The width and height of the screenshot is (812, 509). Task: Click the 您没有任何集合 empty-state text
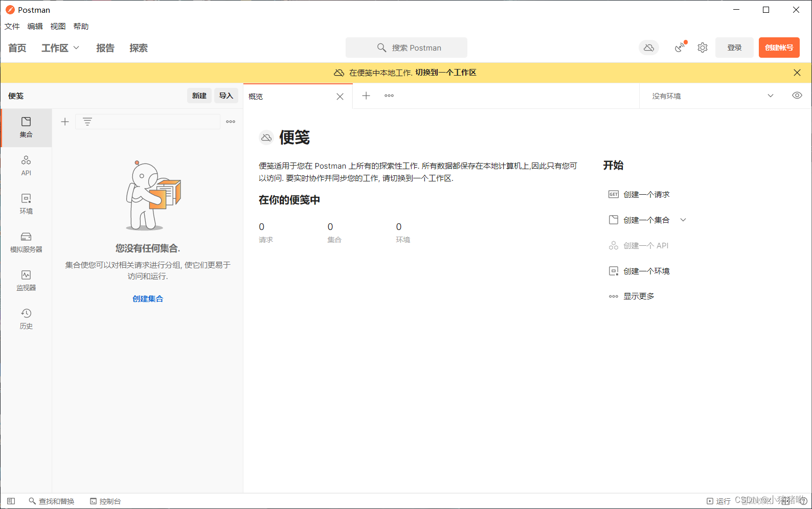tap(148, 248)
